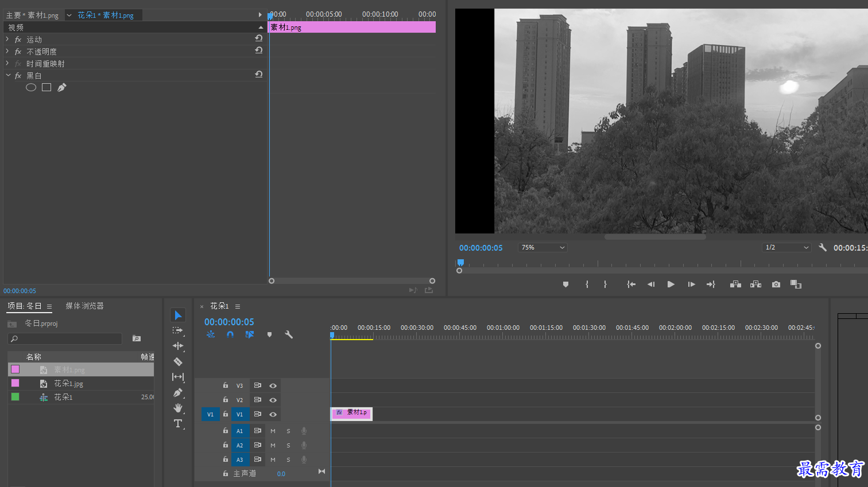The height and width of the screenshot is (487, 868).
Task: Click the project search field
Action: [x=65, y=339]
